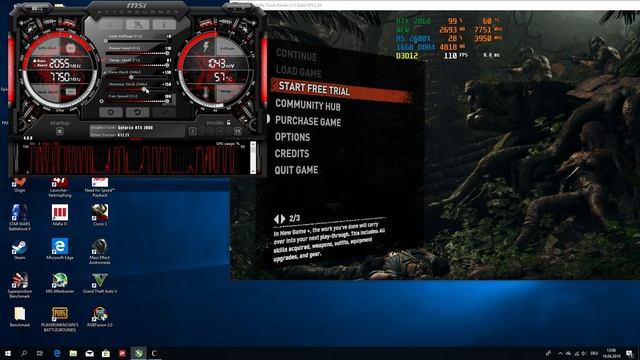Open OPTIONS in game menu
Image resolution: width=640 pixels, height=360 pixels.
coord(292,137)
